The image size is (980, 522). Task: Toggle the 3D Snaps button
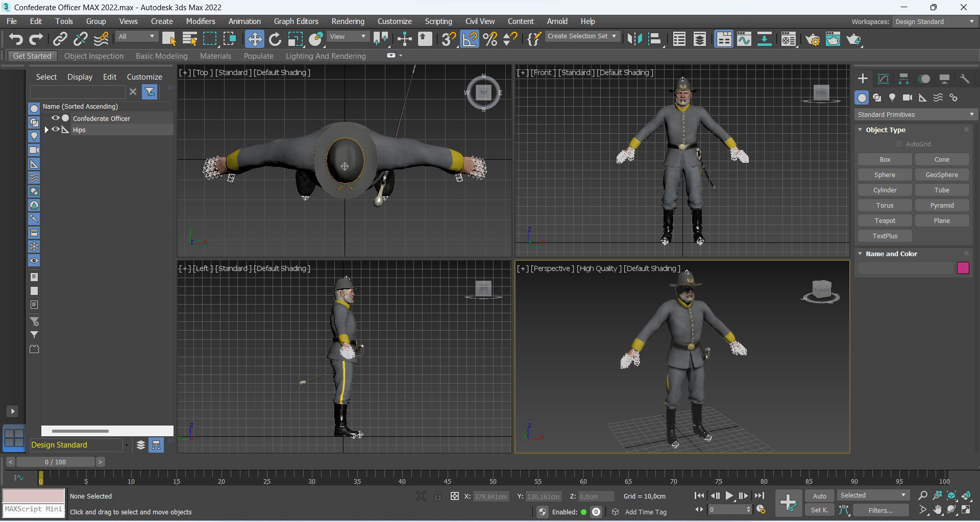pyautogui.click(x=449, y=39)
